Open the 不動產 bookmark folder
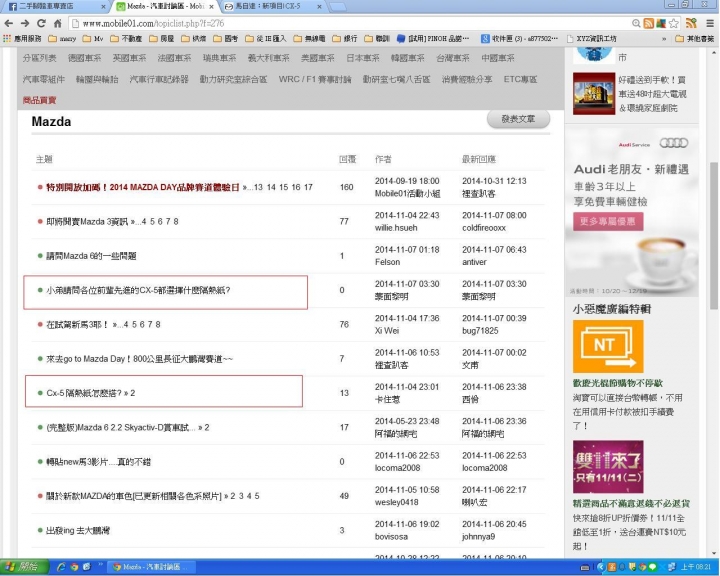The width and height of the screenshot is (720, 576). [x=126, y=39]
